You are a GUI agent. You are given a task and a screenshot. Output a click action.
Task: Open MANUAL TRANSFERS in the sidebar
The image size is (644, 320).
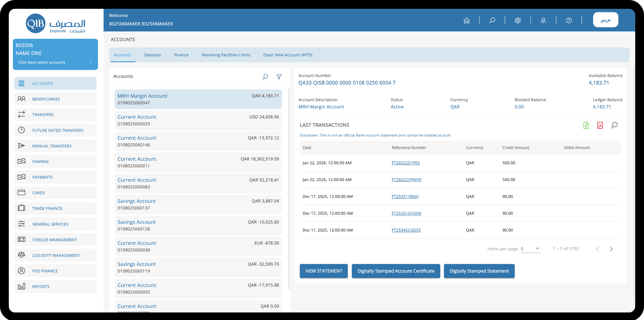(55, 146)
